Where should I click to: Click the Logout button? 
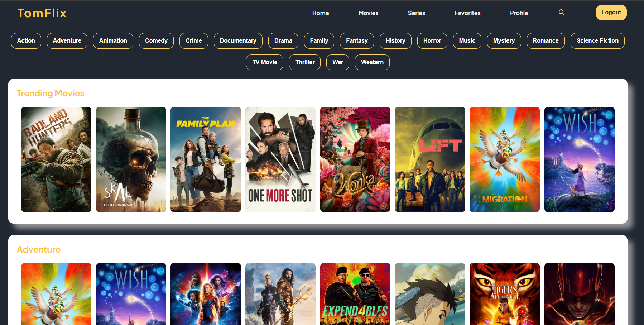click(611, 13)
